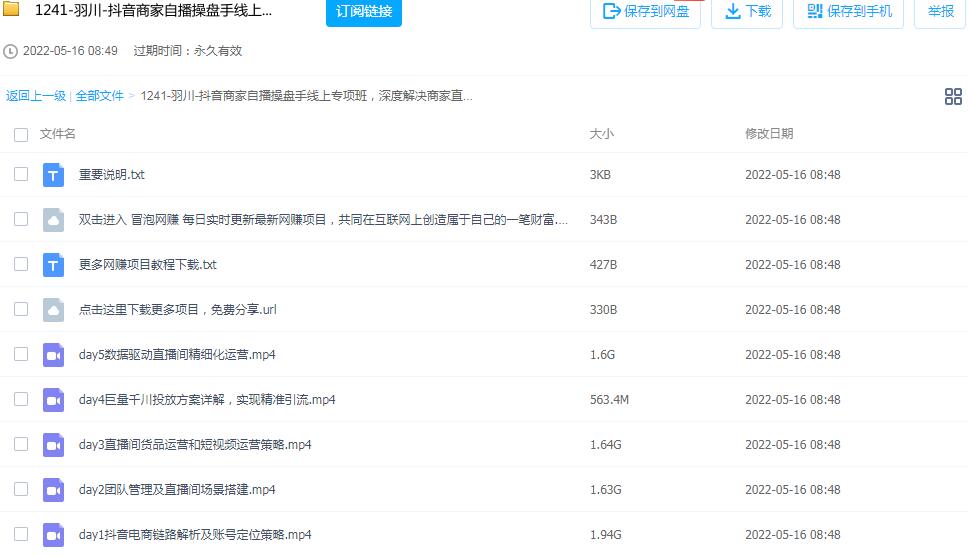This screenshot has width=968, height=556.
Task: Click the 1.64G size value
Action: (606, 445)
